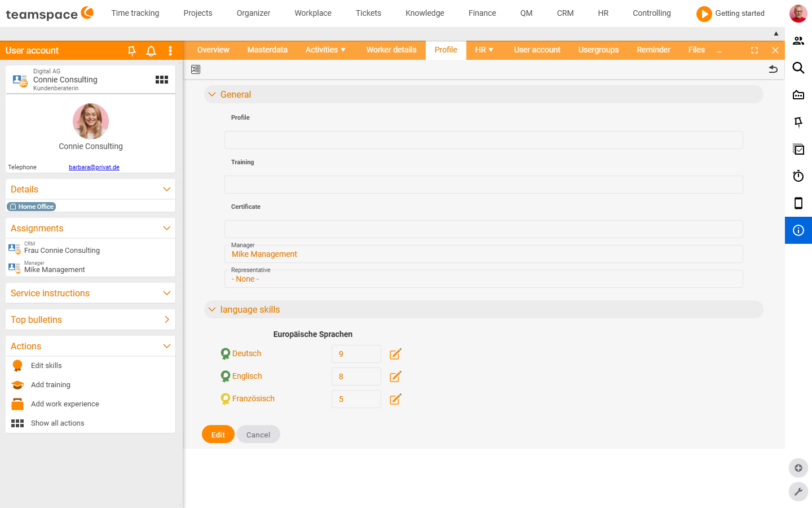Open search in right sidebar
This screenshot has height=508, width=812.
point(798,68)
